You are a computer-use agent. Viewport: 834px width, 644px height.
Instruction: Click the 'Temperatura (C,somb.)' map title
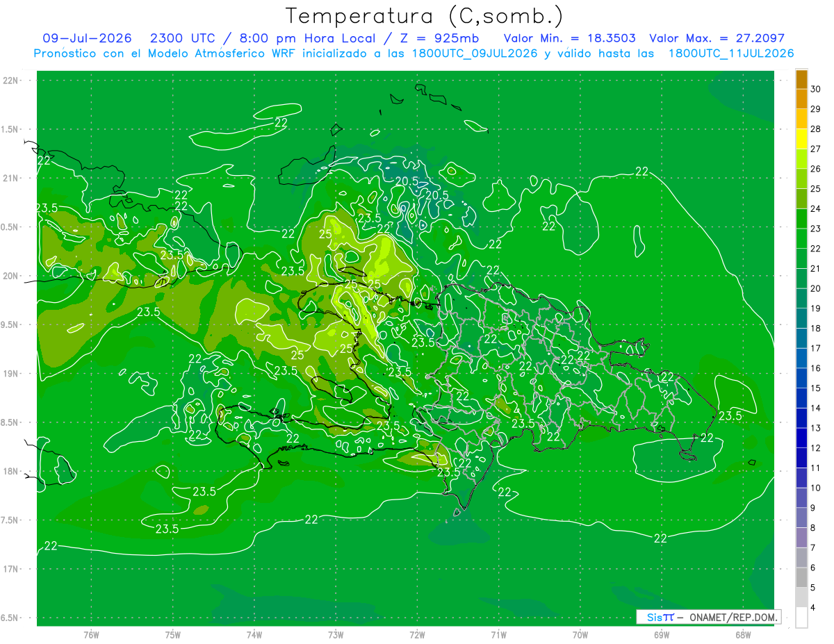425,17
